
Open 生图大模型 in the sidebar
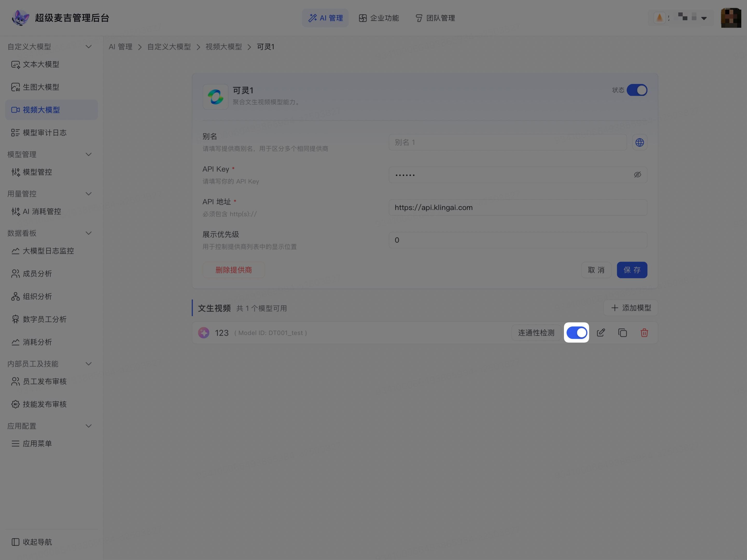(51, 87)
